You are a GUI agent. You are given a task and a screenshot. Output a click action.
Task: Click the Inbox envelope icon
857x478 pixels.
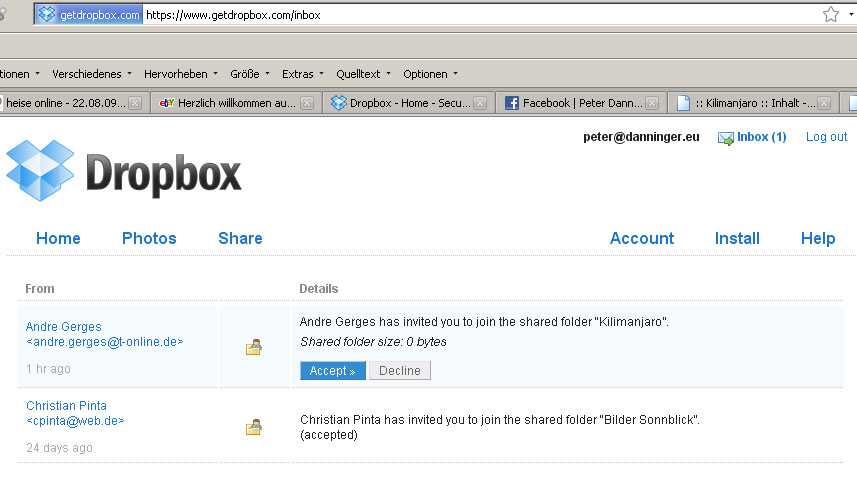click(726, 138)
